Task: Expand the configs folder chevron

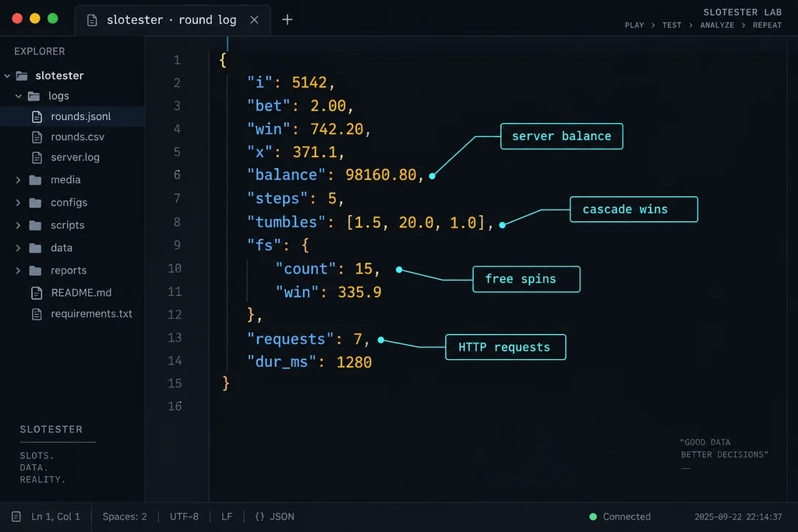Action: tap(19, 203)
